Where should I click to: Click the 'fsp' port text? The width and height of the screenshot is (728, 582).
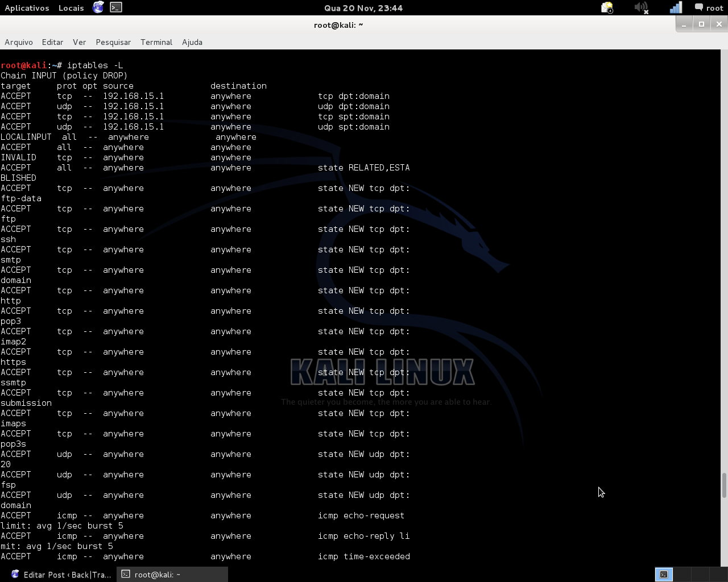8,485
